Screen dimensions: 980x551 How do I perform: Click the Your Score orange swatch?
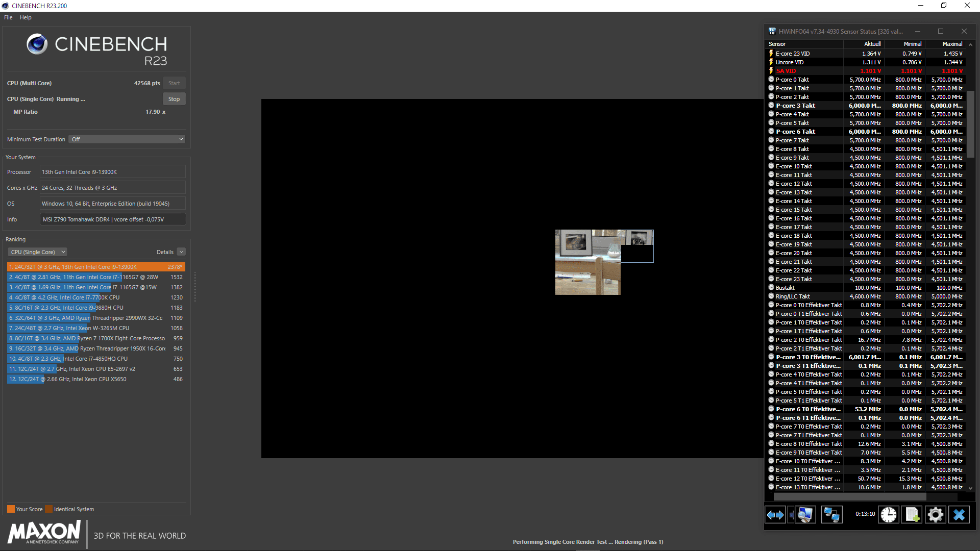(x=11, y=509)
